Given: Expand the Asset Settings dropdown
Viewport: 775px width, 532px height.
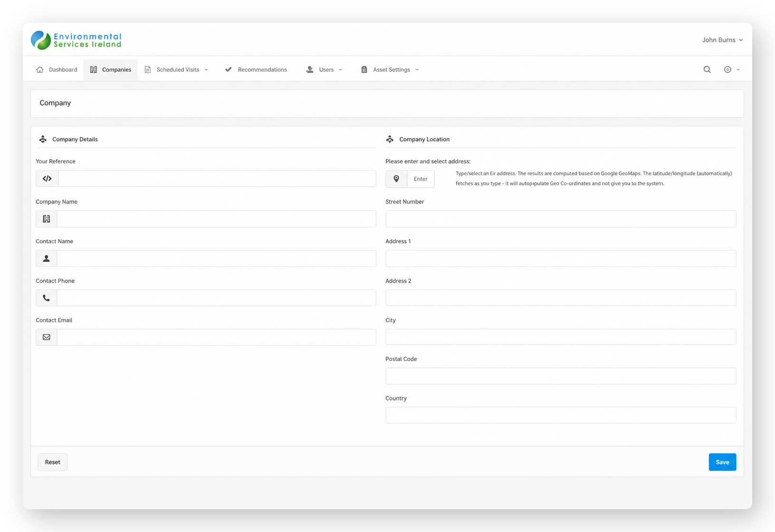Looking at the screenshot, I should 390,69.
